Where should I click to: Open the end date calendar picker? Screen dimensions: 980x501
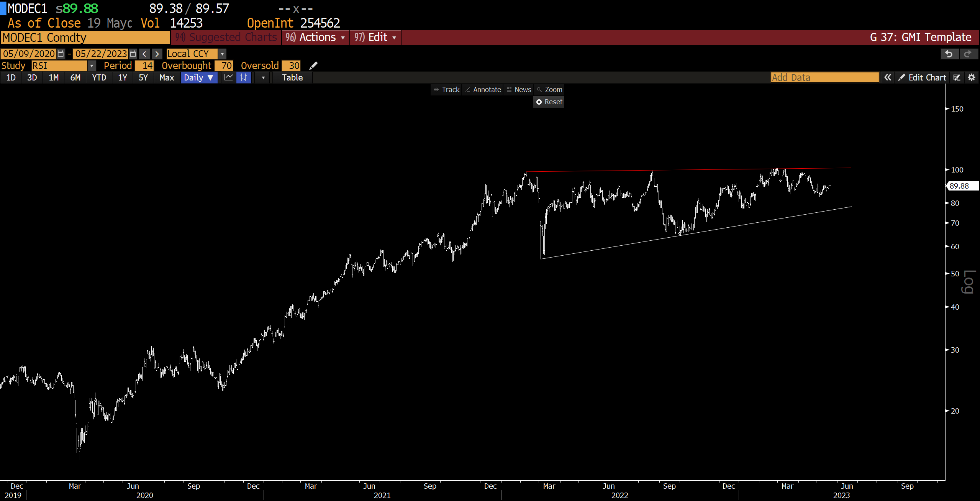[x=133, y=54]
